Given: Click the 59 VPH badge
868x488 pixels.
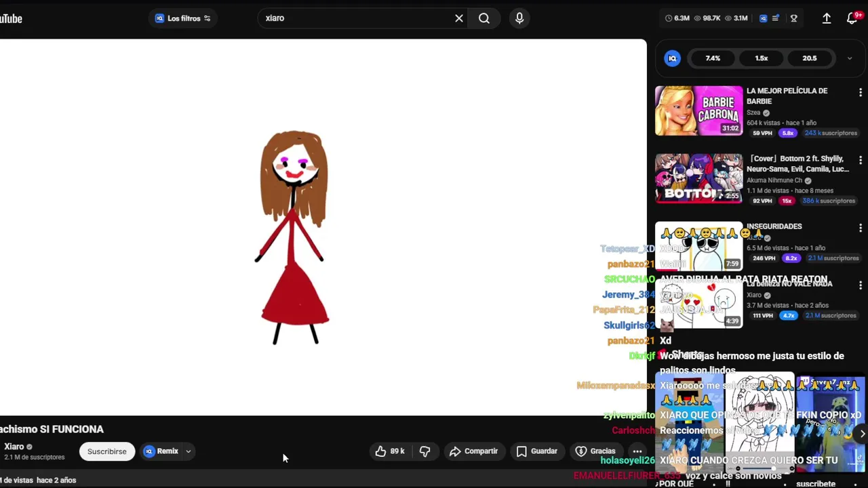Looking at the screenshot, I should pyautogui.click(x=762, y=133).
